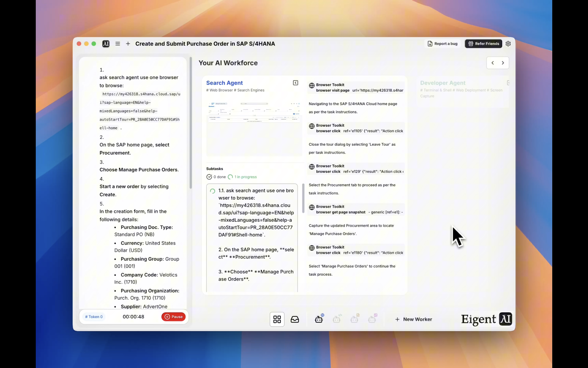Select the Document Agent robot icon
Image resolution: width=588 pixels, height=368 pixels.
[355, 319]
